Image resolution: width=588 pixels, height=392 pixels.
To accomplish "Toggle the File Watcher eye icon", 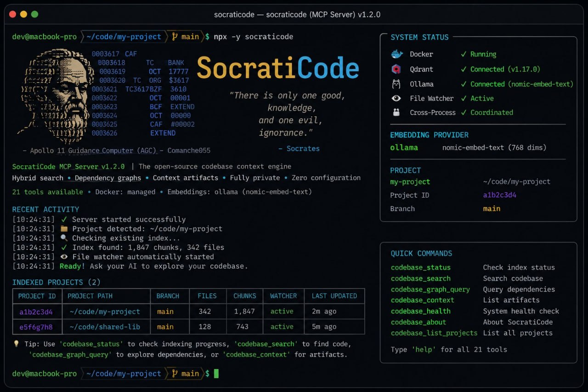I will pyautogui.click(x=396, y=98).
